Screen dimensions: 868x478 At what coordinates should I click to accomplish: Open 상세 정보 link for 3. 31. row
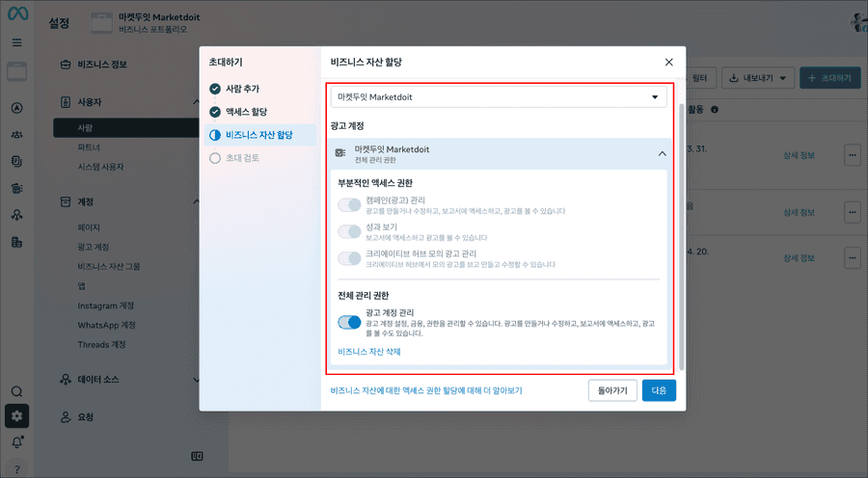799,155
